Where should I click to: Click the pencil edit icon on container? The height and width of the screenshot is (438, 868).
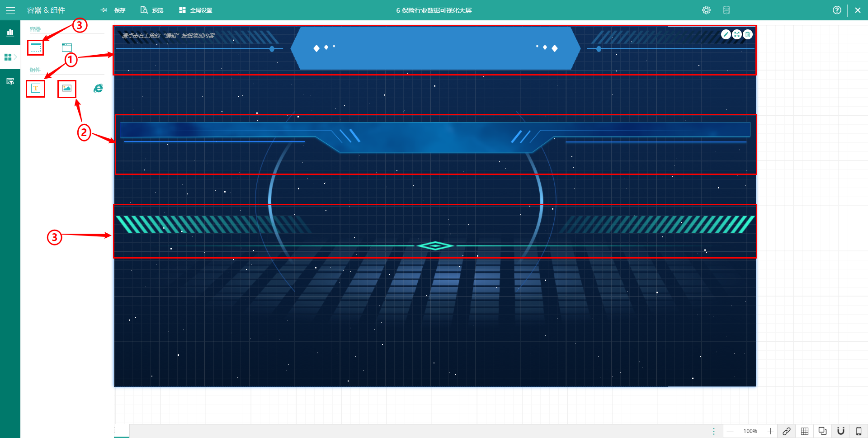(726, 34)
